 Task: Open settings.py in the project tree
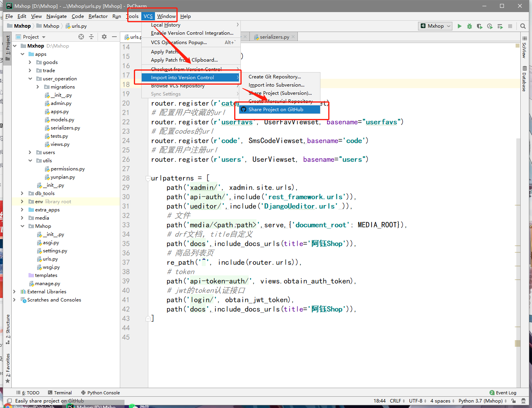[x=55, y=251]
